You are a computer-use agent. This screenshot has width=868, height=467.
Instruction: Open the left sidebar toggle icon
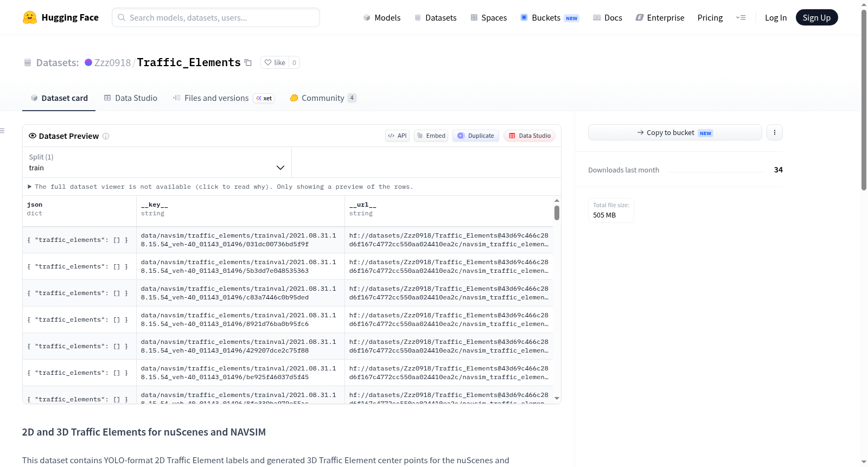click(2, 131)
